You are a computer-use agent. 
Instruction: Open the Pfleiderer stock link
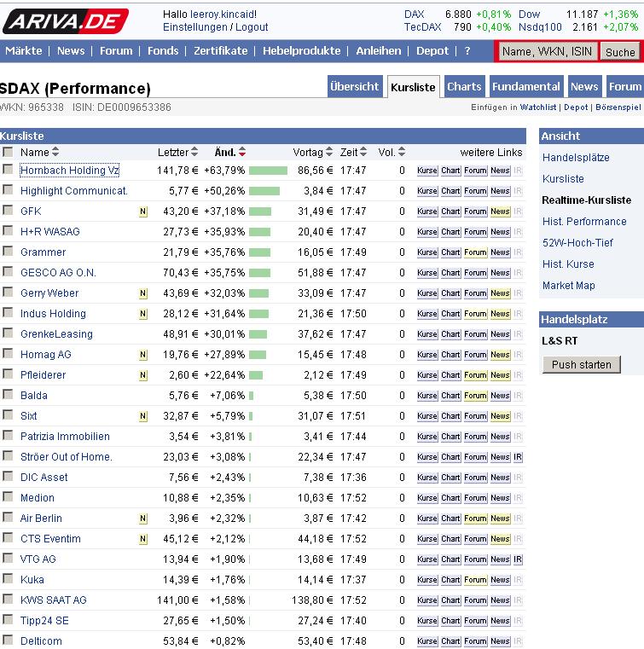click(43, 375)
